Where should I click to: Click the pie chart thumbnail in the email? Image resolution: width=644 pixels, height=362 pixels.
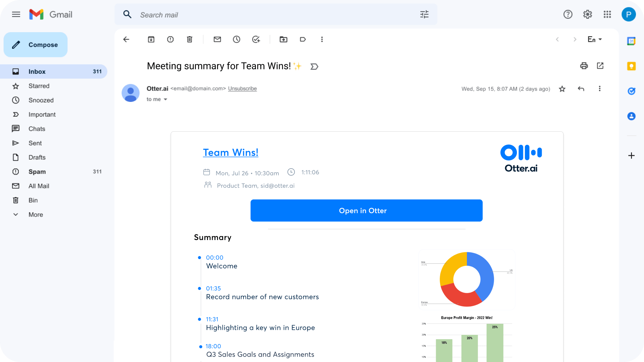coord(467,279)
